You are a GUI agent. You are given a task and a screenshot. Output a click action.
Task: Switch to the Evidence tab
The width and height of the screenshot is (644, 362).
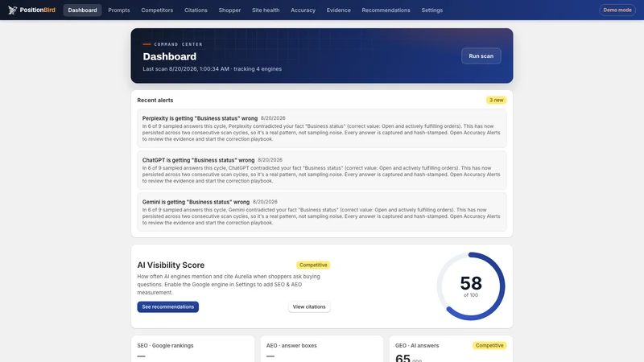[x=338, y=10]
